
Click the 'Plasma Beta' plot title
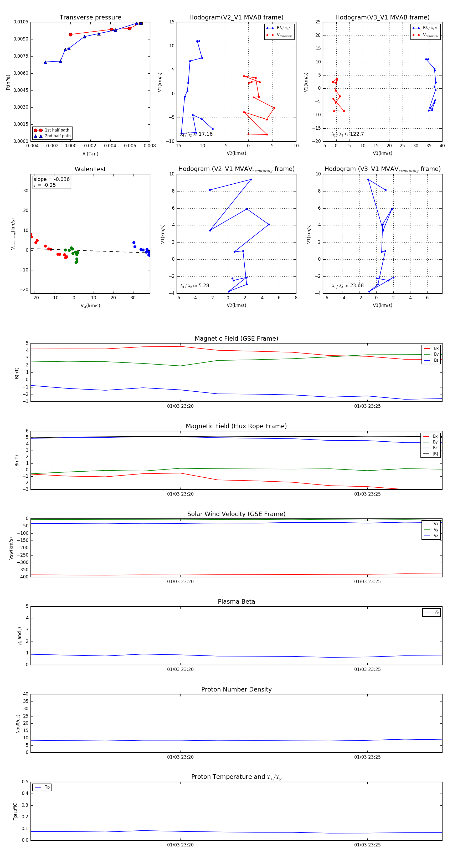[x=236, y=602]
